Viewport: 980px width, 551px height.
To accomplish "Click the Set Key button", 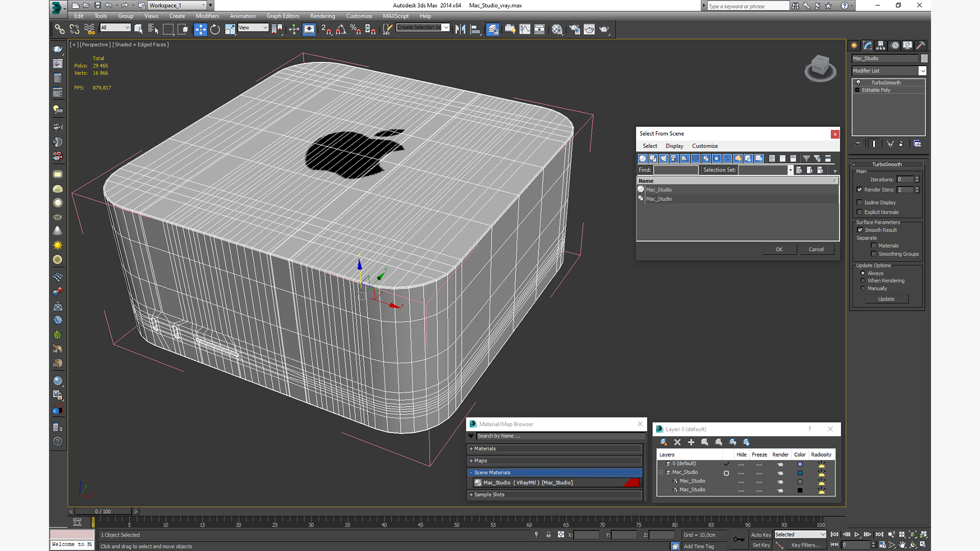I will [x=761, y=545].
